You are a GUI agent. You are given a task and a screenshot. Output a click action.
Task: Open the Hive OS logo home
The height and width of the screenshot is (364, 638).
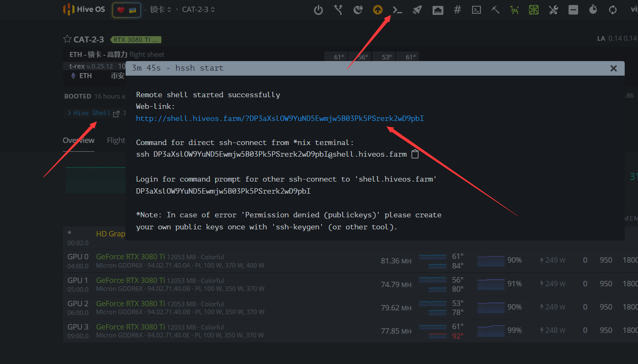coord(84,9)
